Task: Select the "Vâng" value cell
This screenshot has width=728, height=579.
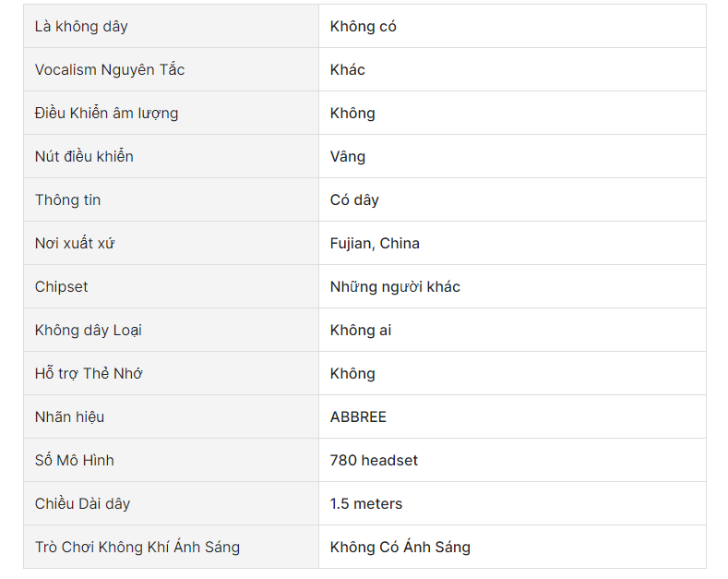Action: (x=348, y=157)
